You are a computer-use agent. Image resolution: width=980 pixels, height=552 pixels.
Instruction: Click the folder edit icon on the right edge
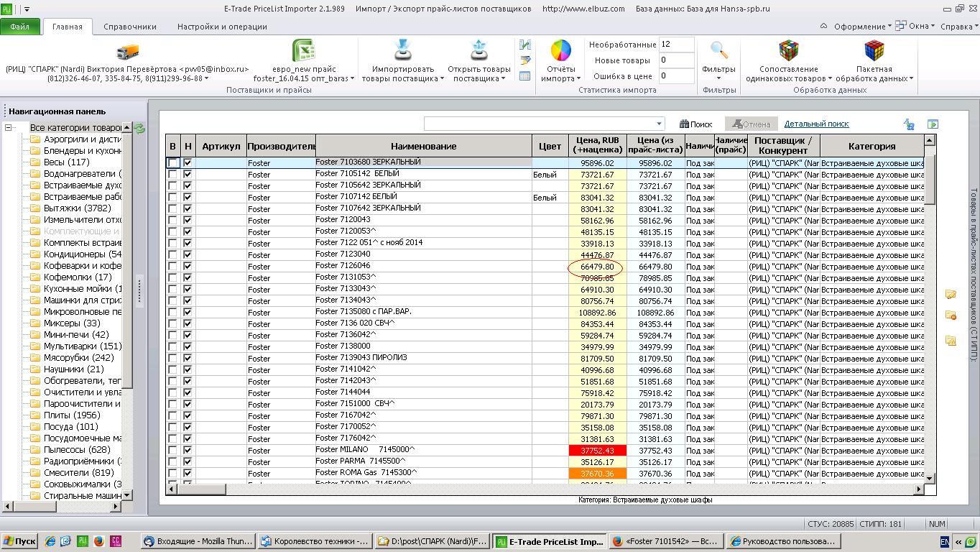click(951, 294)
